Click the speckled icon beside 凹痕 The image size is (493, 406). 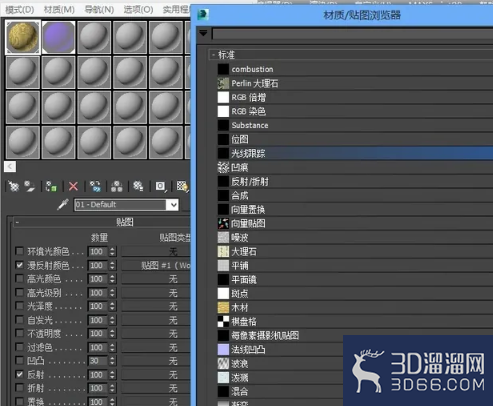(x=223, y=167)
